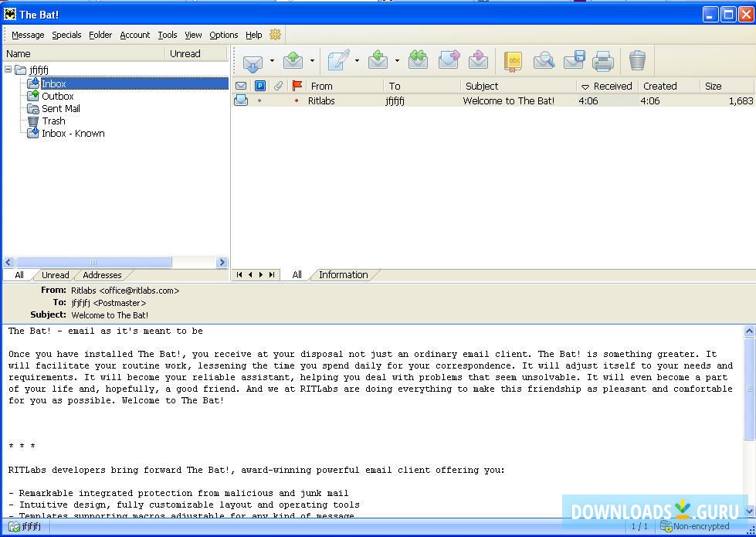Toggle the parked 'P' column header

click(x=260, y=86)
